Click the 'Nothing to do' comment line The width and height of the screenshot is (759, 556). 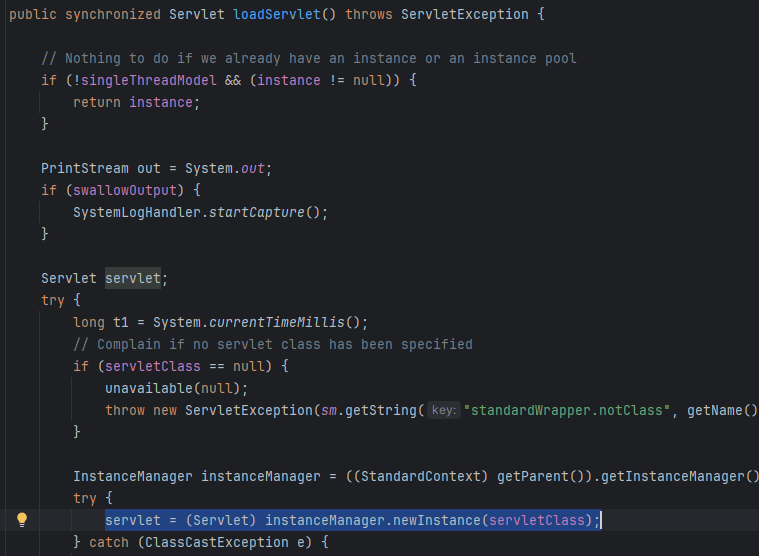[308, 59]
